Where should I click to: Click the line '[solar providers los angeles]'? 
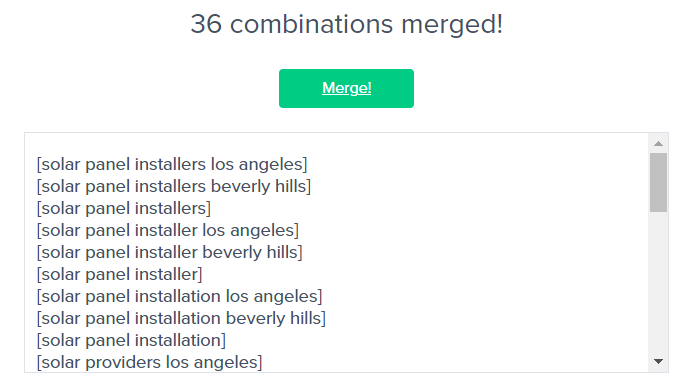tap(149, 362)
